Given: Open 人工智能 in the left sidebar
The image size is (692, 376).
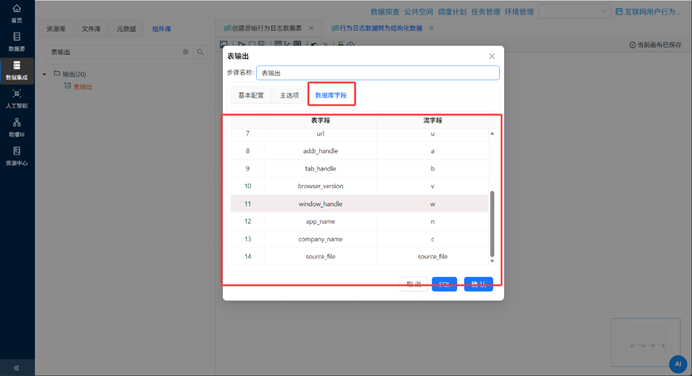Looking at the screenshot, I should coord(17,99).
